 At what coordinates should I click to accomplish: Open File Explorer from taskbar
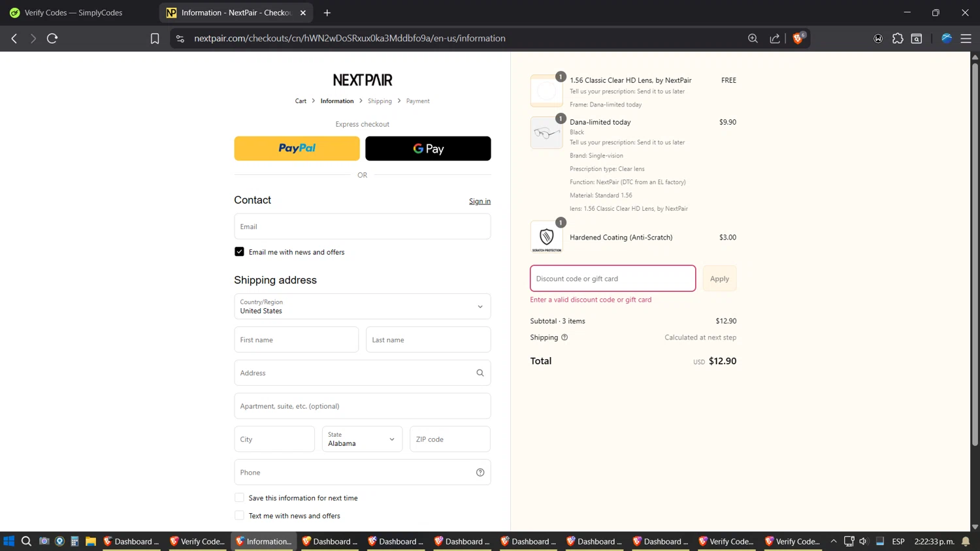[91, 541]
